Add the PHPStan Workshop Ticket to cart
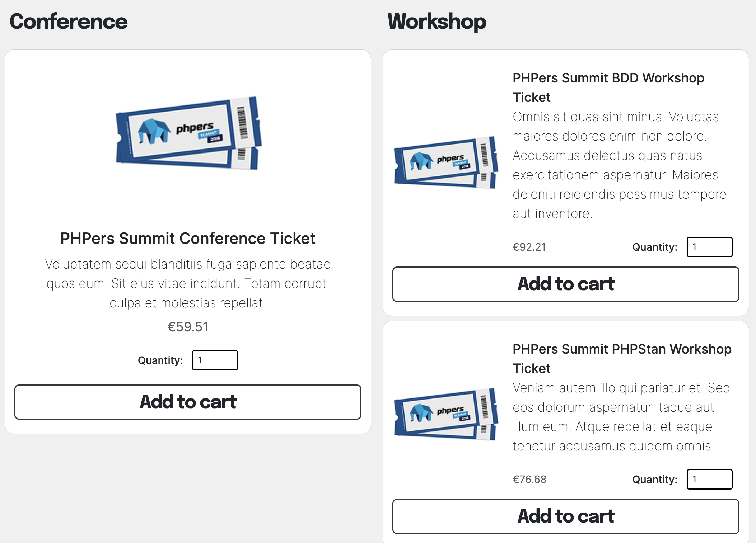Screen dimensions: 756x543 566,516
